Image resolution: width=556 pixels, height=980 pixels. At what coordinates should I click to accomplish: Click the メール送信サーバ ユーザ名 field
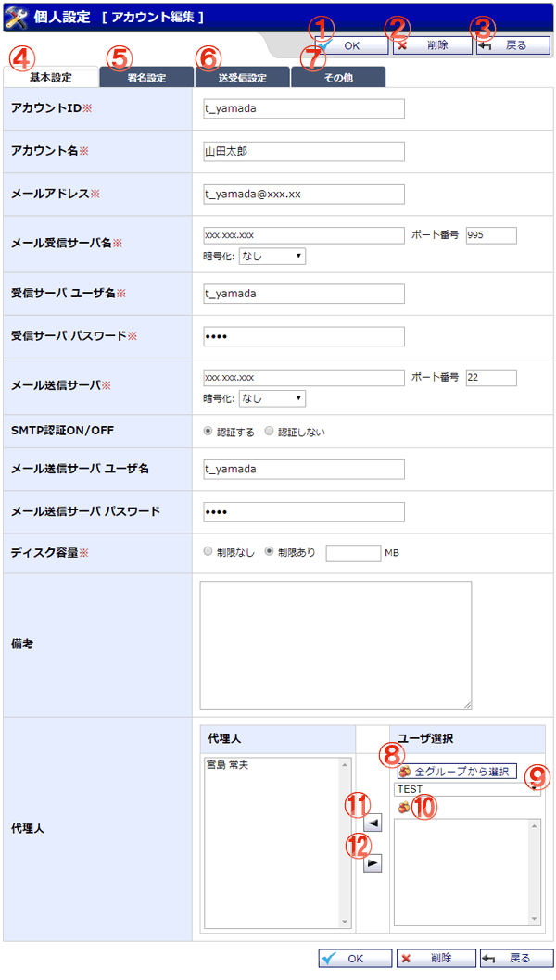pyautogui.click(x=304, y=470)
